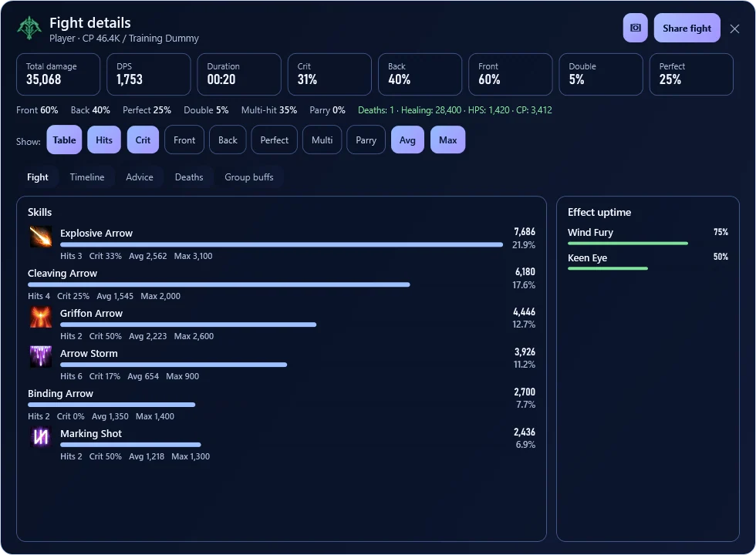Click the Wind Fury uptime bar
This screenshot has height=555, width=756.
click(x=628, y=244)
